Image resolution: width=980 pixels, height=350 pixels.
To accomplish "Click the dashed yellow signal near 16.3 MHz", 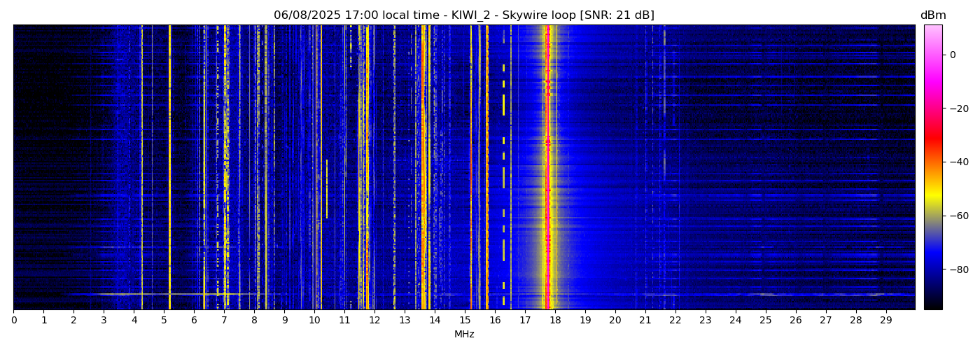I will coord(503,105).
